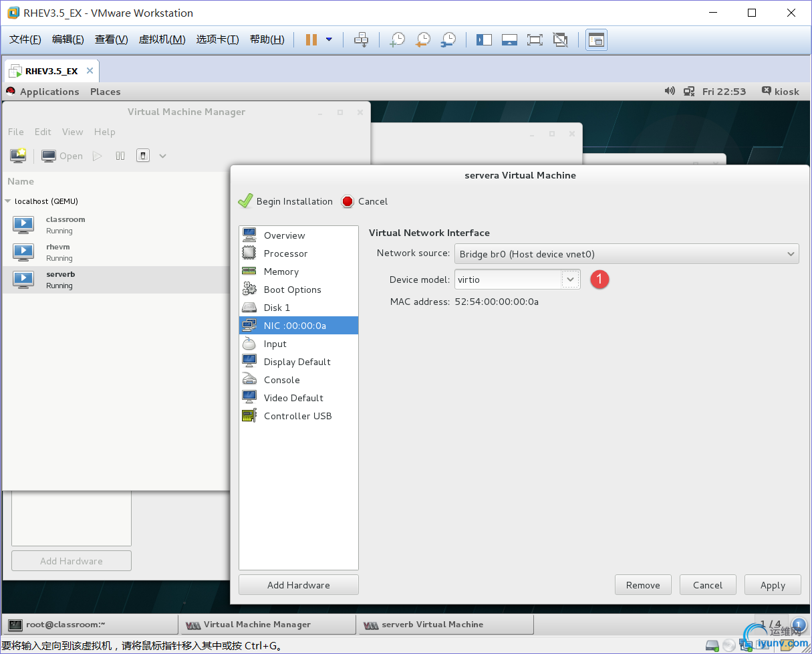Take a snapshot icon in VMware toolbar

pyautogui.click(x=398, y=39)
